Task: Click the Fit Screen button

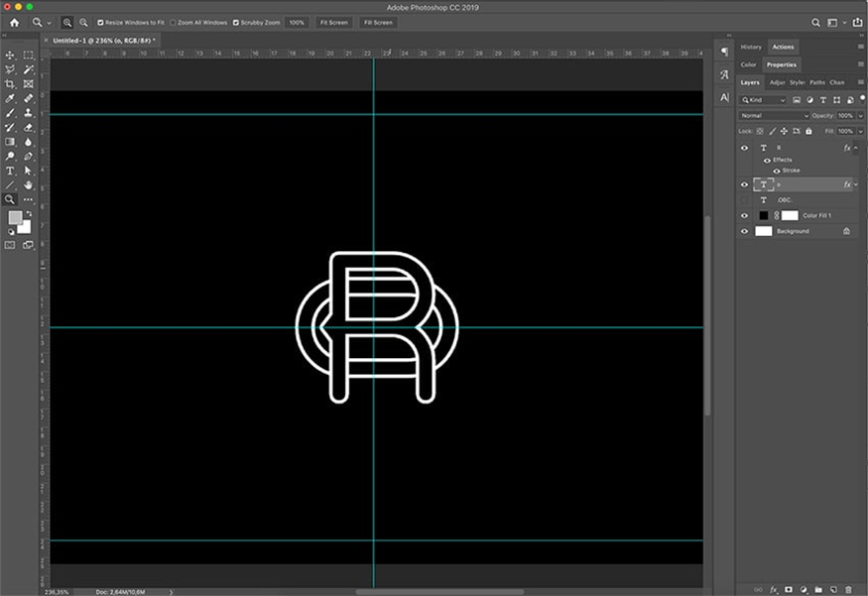Action: (333, 22)
